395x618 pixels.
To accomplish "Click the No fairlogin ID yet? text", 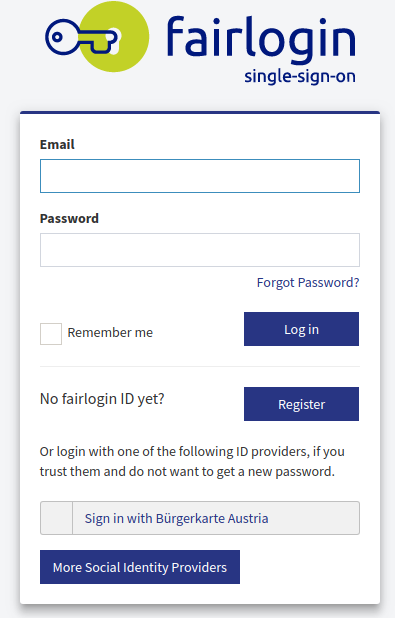I will 102,399.
